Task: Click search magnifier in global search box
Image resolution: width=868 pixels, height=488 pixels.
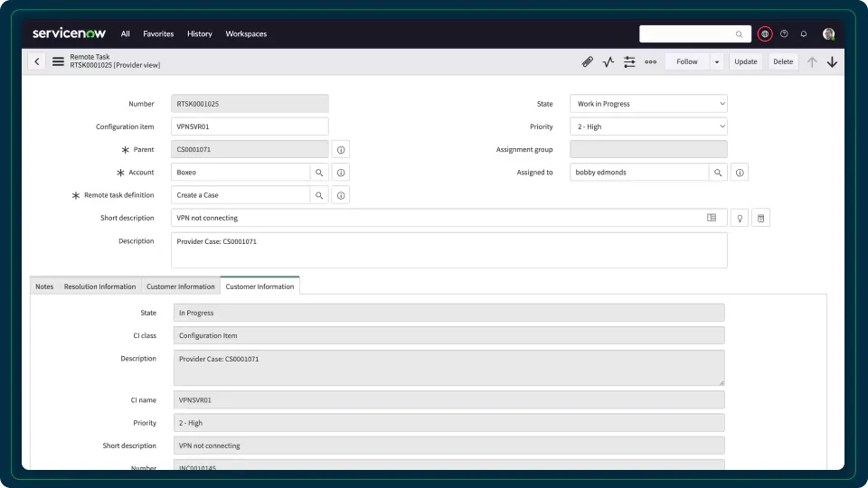Action: (739, 34)
